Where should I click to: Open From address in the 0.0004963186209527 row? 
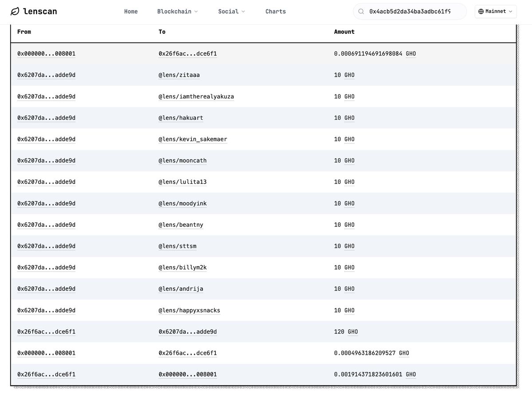click(46, 353)
